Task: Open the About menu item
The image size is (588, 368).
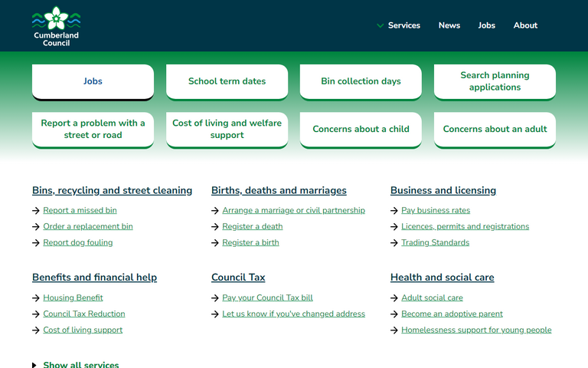Action: (525, 25)
